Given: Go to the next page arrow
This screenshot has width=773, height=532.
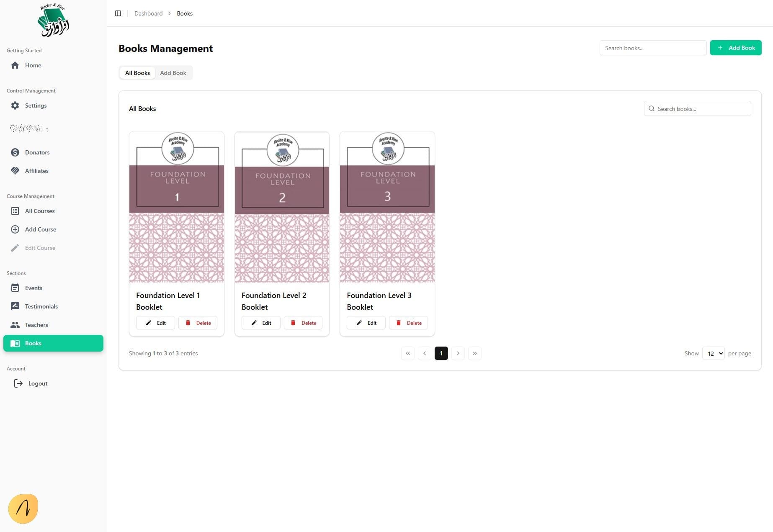Looking at the screenshot, I should pyautogui.click(x=458, y=353).
